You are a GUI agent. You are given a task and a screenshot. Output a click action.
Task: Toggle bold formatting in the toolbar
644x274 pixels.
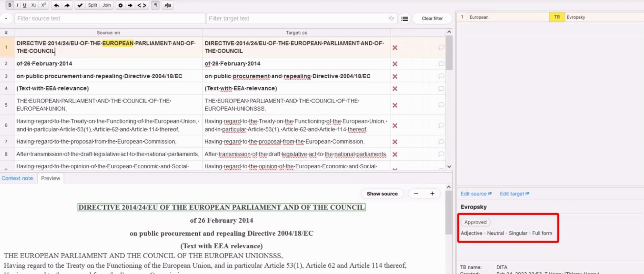(10, 5)
